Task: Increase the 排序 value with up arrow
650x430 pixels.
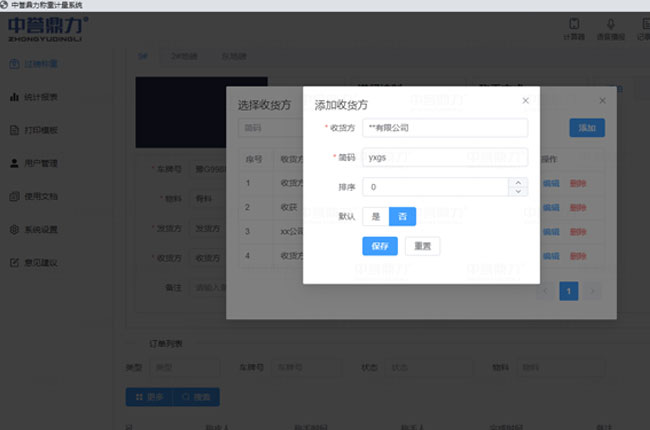Action: 517,182
